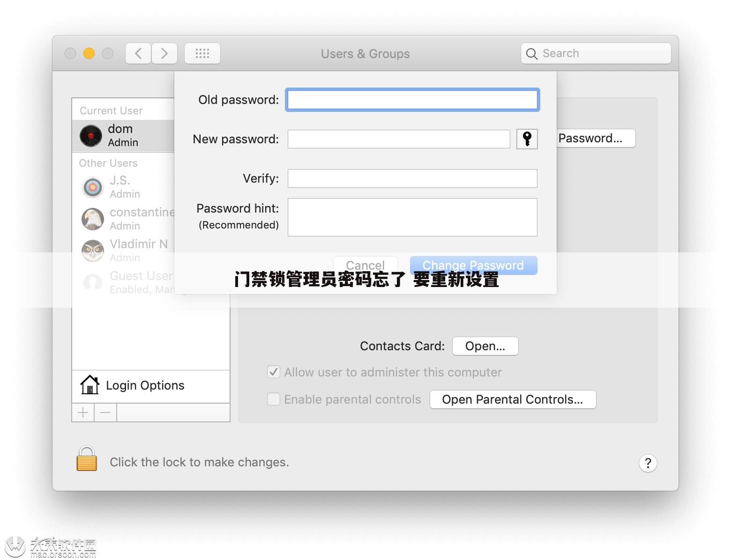Click the forward navigation arrow
The height and width of the screenshot is (560, 731).
tap(164, 53)
